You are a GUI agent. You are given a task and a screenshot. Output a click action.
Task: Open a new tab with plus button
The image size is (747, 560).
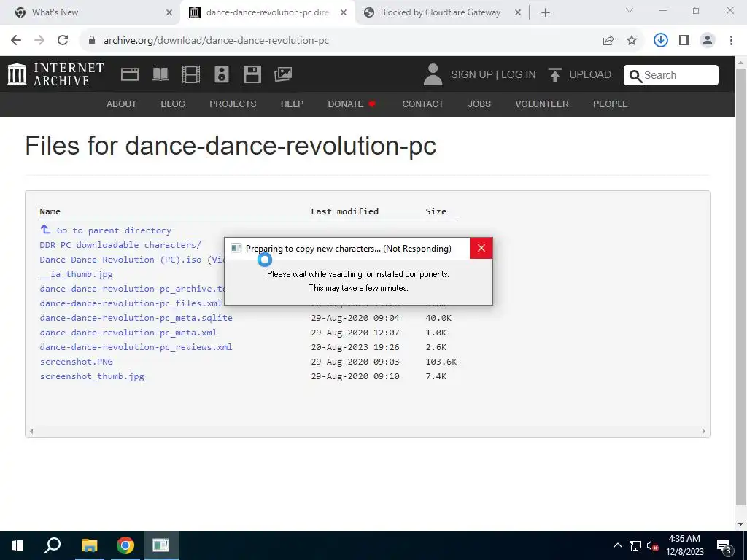pyautogui.click(x=546, y=13)
